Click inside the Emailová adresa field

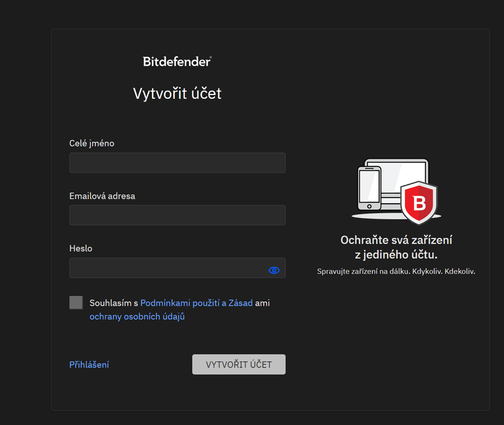click(177, 215)
